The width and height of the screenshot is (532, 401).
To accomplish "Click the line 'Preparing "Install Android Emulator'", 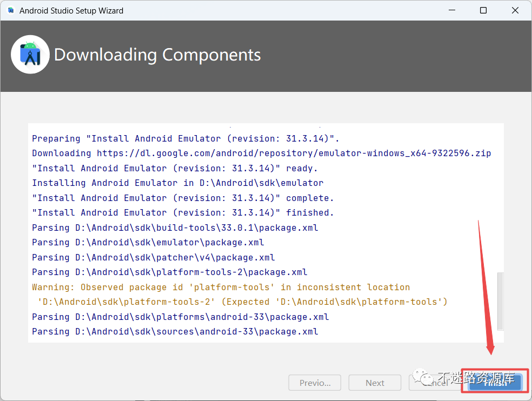I will (185, 138).
